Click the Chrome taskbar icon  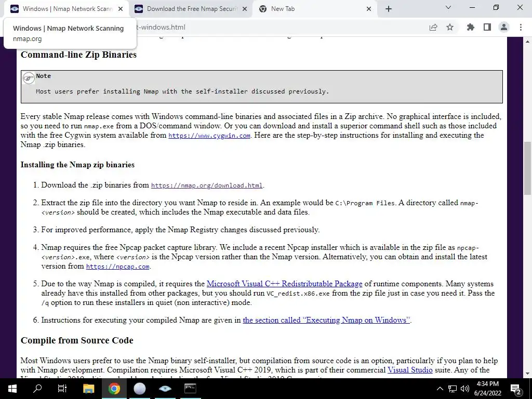(x=114, y=389)
